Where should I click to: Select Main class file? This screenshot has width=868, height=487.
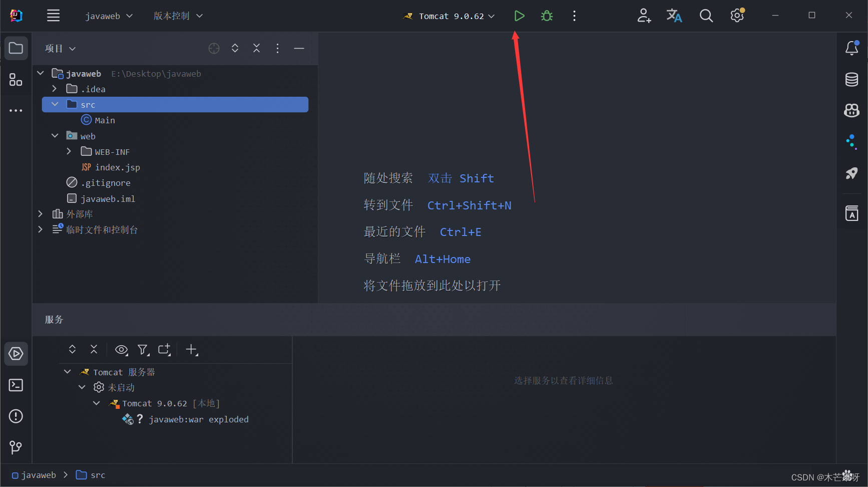(x=98, y=120)
